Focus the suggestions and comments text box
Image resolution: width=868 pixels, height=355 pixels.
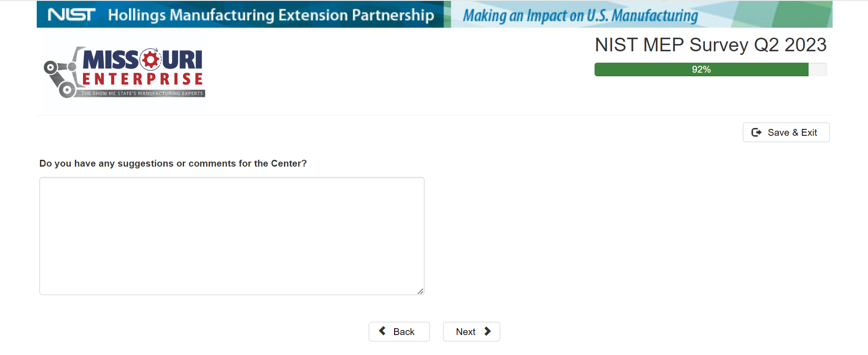coord(232,236)
